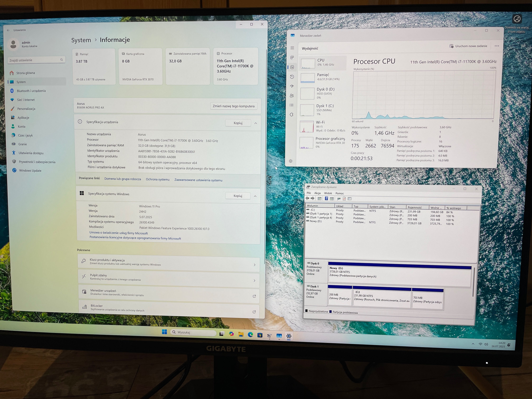Click Wyszukaj taskbar search box
The image size is (532, 399).
(x=193, y=332)
